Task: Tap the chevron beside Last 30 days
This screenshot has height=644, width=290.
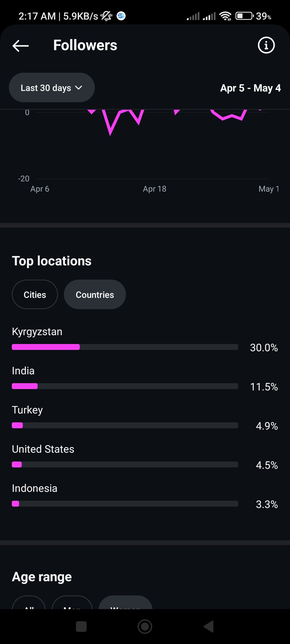Action: coord(79,88)
